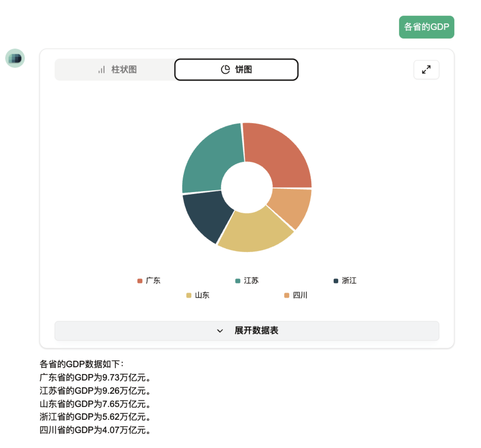Click the chevron beside 展开数据表

[220, 331]
